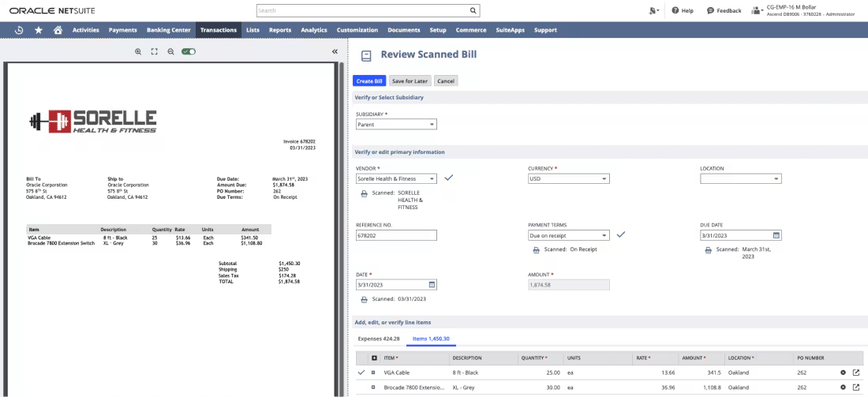This screenshot has height=397, width=868.
Task: Open the Activities menu
Action: 86,30
